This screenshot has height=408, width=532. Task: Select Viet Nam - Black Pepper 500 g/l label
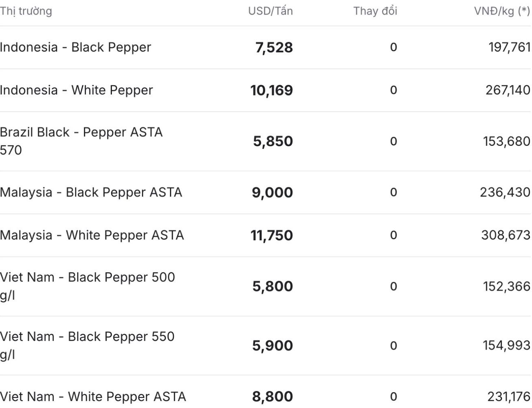[87, 286]
